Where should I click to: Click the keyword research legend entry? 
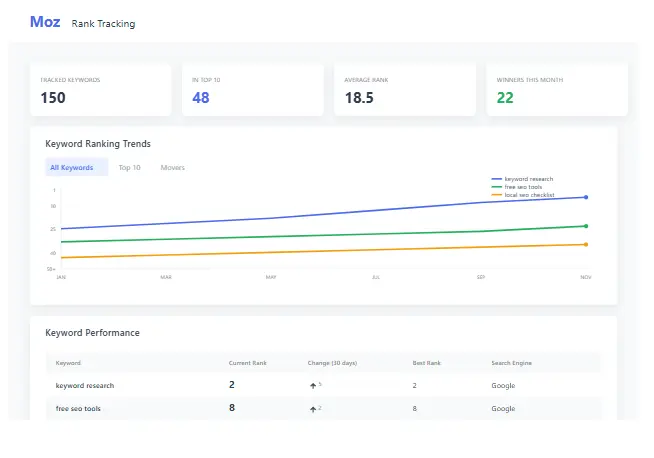tap(523, 179)
